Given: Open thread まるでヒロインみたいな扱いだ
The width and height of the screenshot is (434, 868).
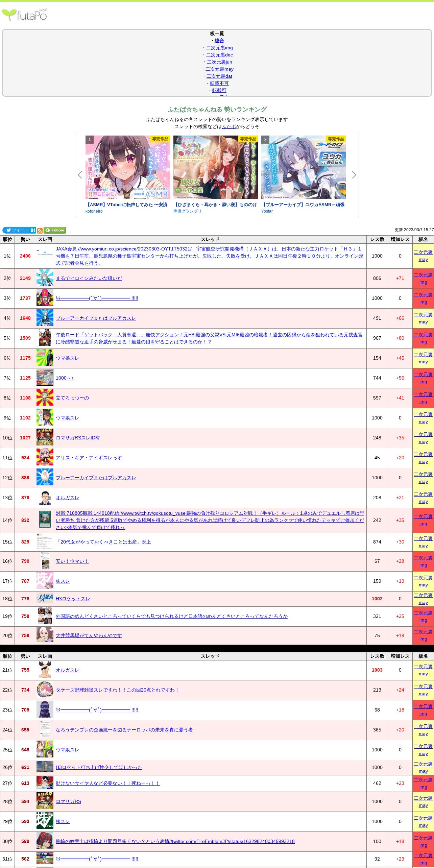Looking at the screenshot, I should (89, 278).
